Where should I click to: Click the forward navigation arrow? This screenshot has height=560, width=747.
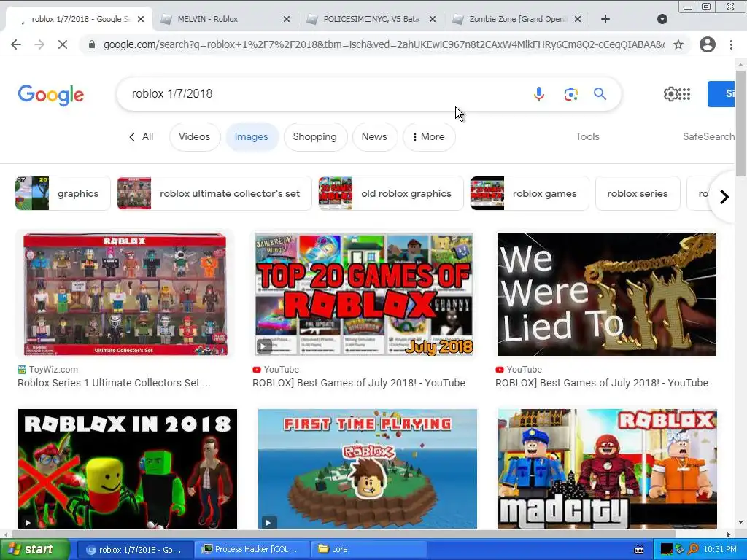tap(39, 44)
